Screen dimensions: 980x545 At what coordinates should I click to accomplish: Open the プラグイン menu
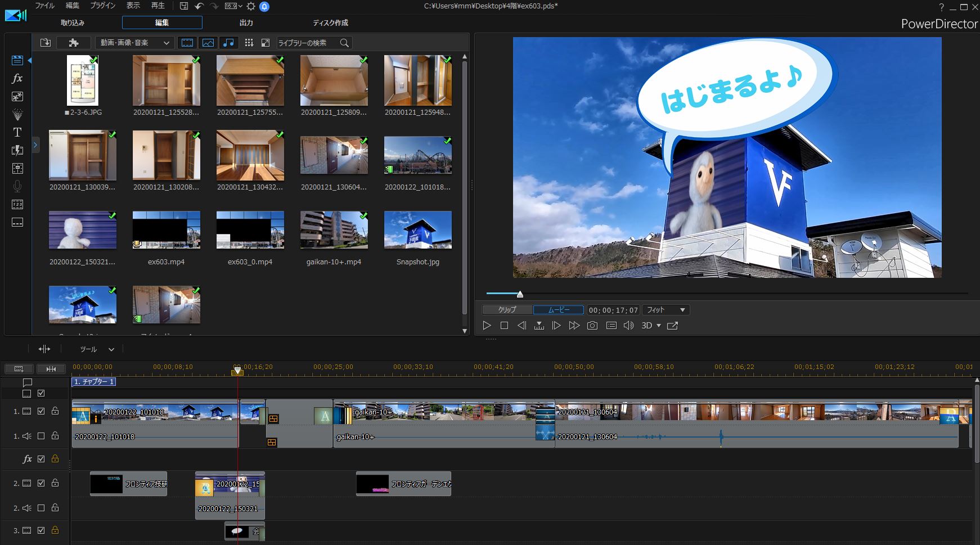coord(103,6)
